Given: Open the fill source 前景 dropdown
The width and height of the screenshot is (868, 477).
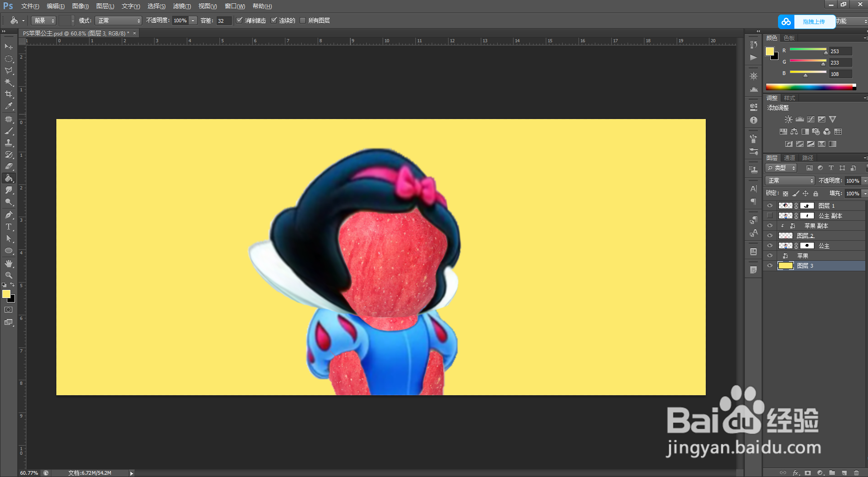Looking at the screenshot, I should 44,20.
